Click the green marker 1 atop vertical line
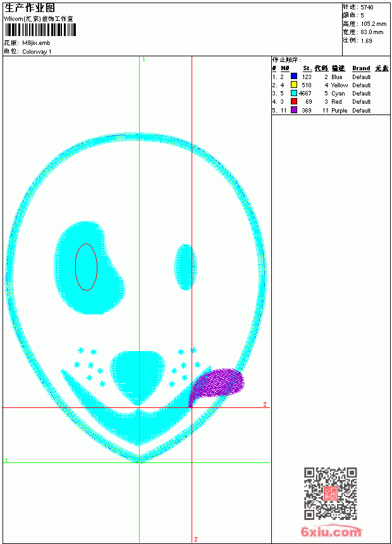 tap(144, 59)
